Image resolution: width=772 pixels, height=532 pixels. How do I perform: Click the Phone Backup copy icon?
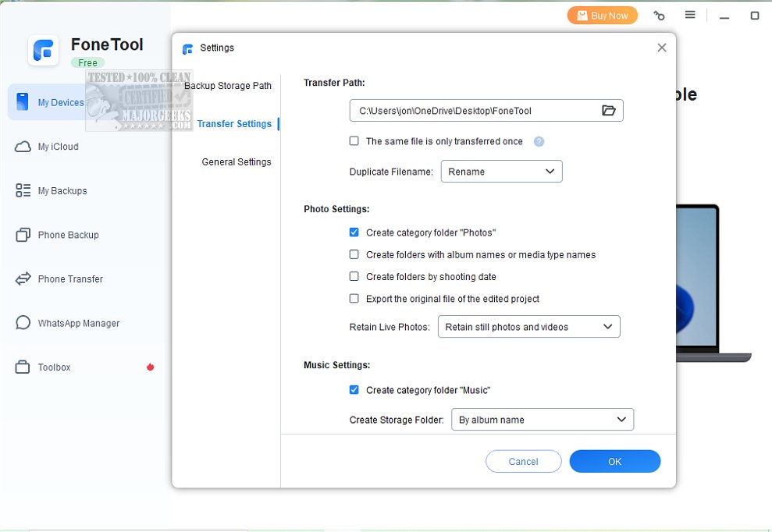tap(23, 235)
